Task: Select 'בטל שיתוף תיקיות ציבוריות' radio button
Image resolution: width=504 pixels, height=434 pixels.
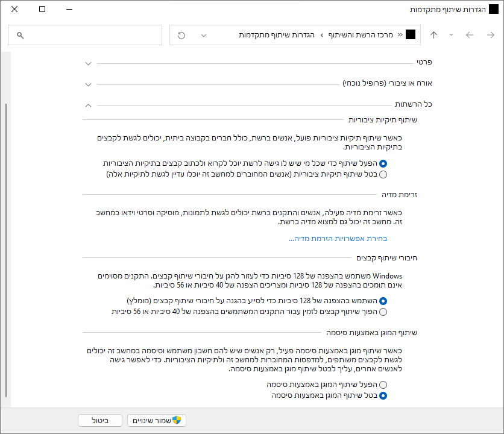Action: (x=383, y=174)
